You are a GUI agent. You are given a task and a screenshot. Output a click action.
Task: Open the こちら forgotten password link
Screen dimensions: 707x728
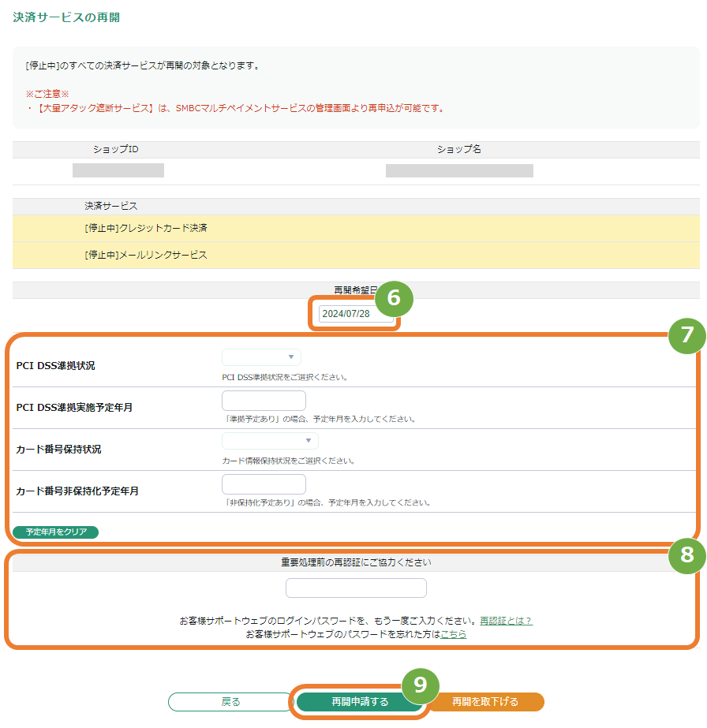(x=454, y=634)
